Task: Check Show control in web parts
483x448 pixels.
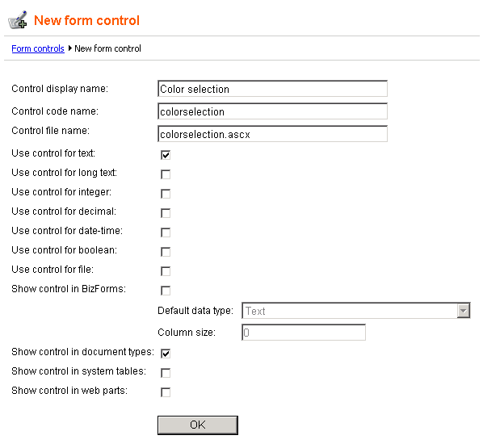Action: coord(166,392)
